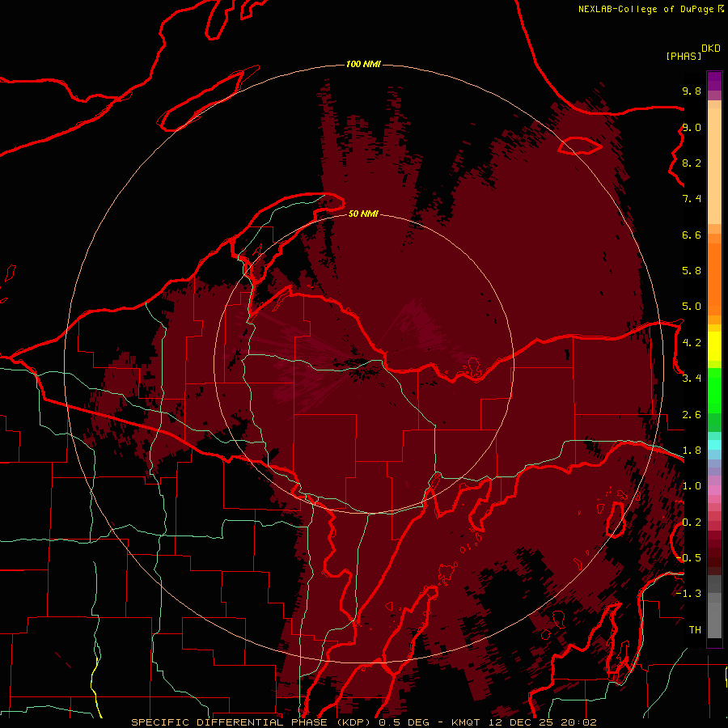728x728 pixels.
Task: Click the 9.8 legend value
Action: pyautogui.click(x=692, y=91)
